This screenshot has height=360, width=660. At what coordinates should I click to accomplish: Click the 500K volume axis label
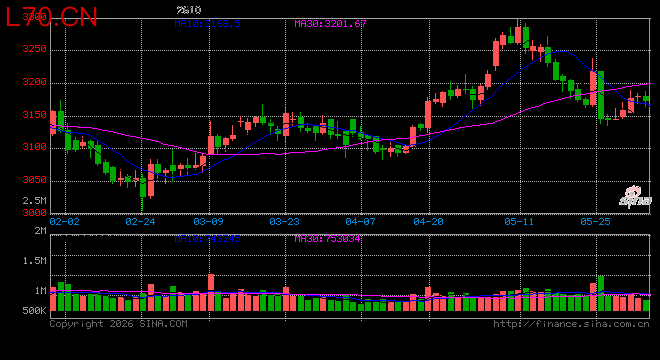tap(35, 311)
